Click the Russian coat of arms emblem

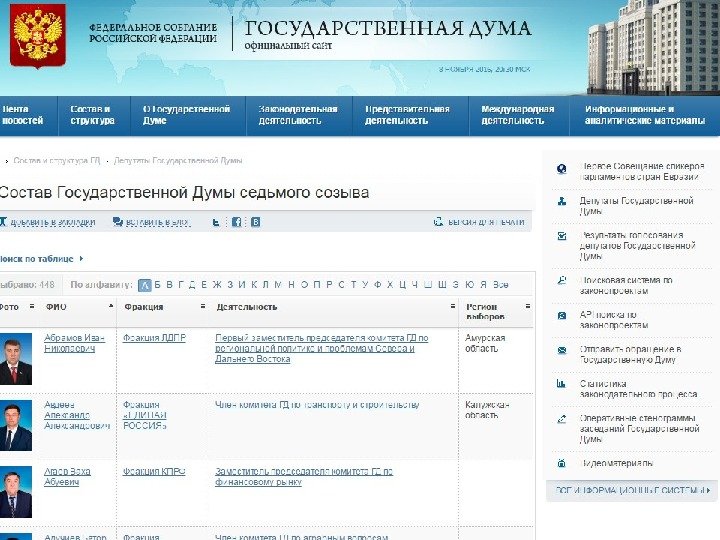tap(38, 36)
